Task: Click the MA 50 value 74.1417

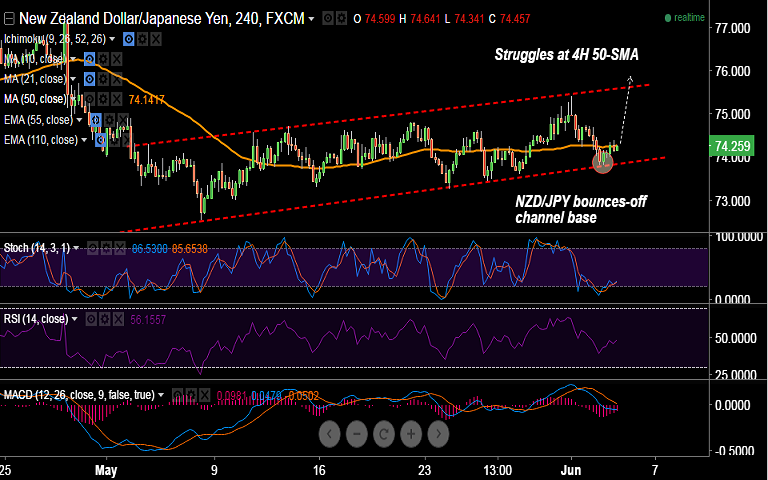Action: click(146, 100)
